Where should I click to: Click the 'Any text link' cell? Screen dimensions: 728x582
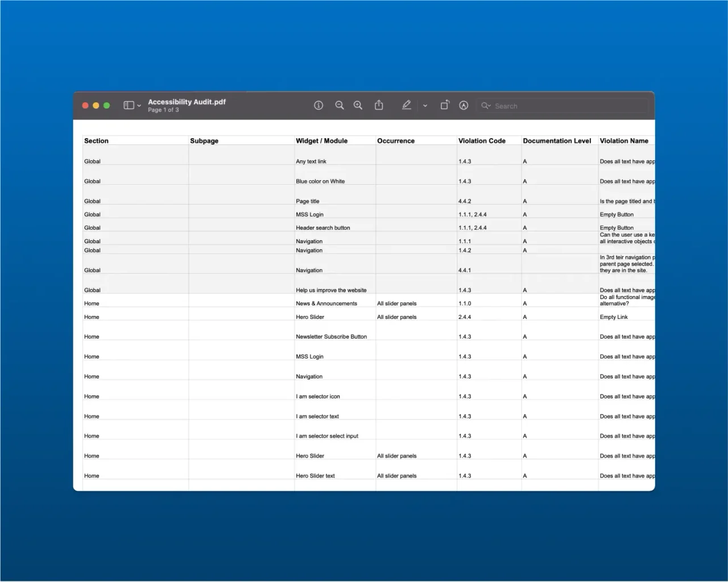pyautogui.click(x=311, y=161)
